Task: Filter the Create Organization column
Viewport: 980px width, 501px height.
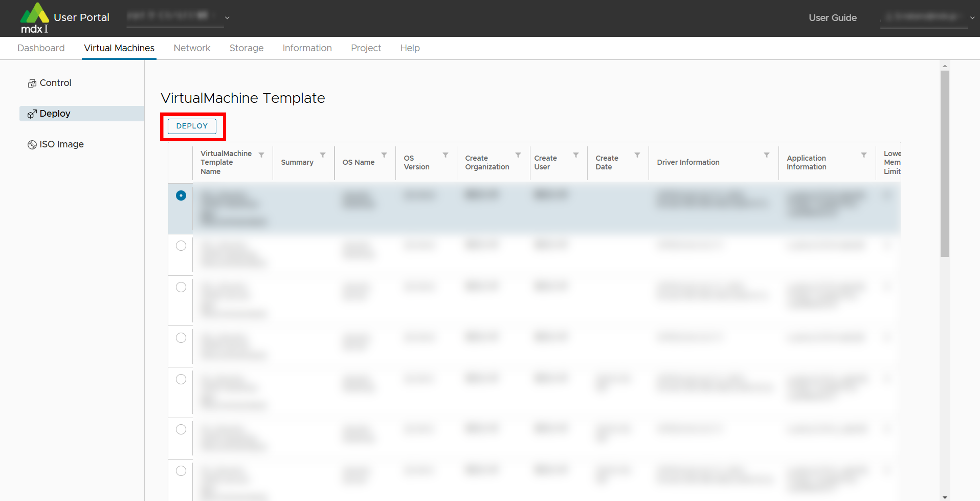Action: tap(518, 155)
